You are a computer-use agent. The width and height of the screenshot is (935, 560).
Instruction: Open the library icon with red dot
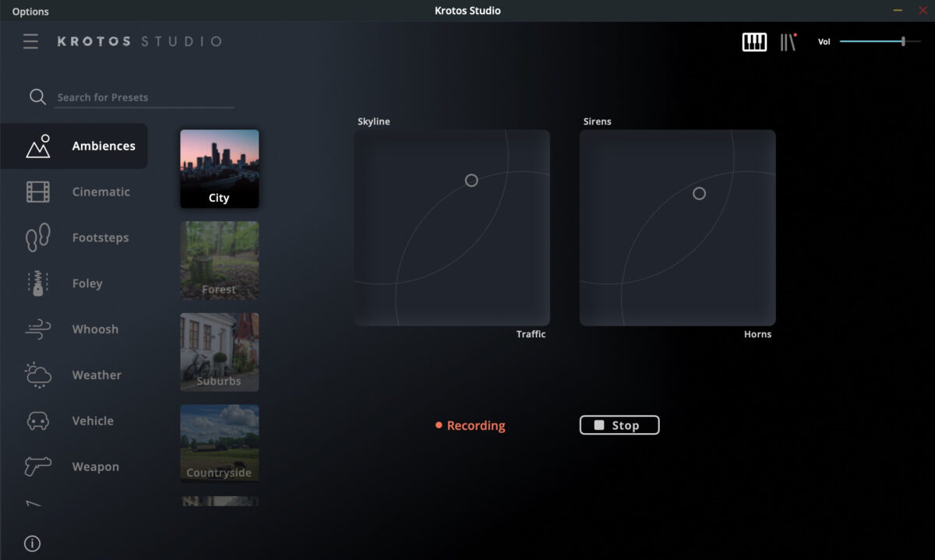click(789, 42)
